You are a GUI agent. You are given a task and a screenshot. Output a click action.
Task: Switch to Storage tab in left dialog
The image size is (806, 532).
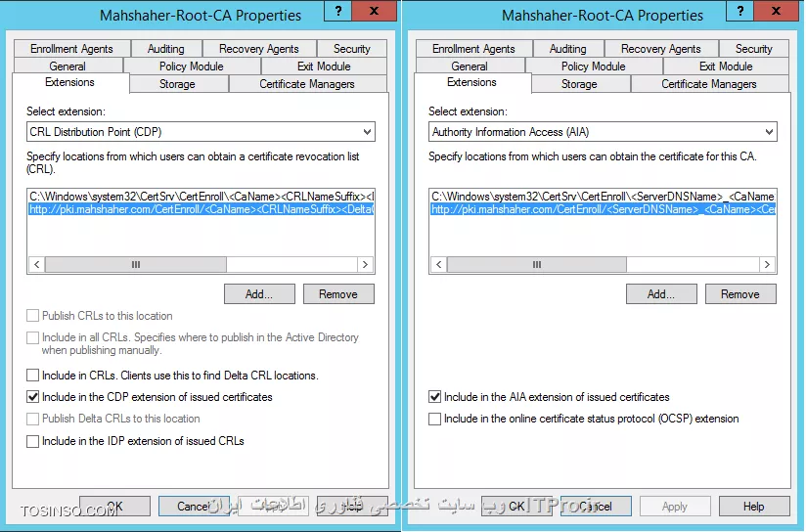point(177,84)
